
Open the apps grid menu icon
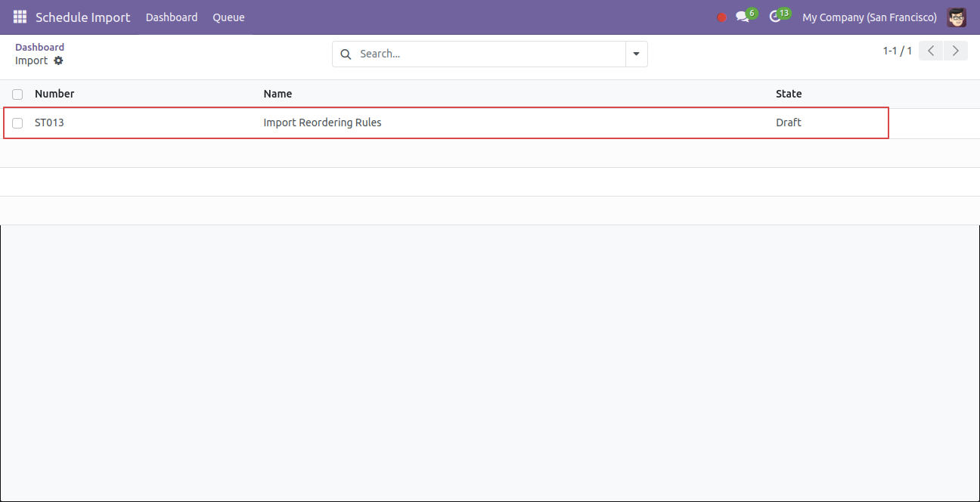click(x=20, y=17)
